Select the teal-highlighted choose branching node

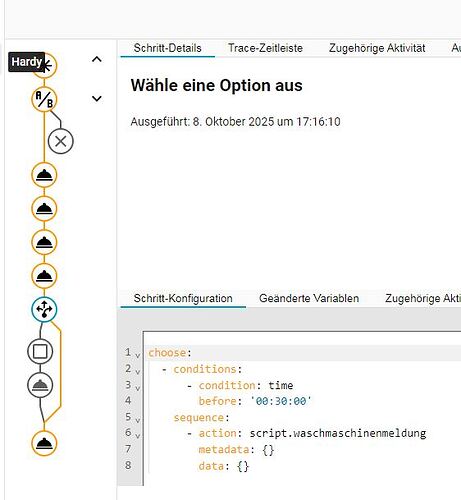(44, 309)
